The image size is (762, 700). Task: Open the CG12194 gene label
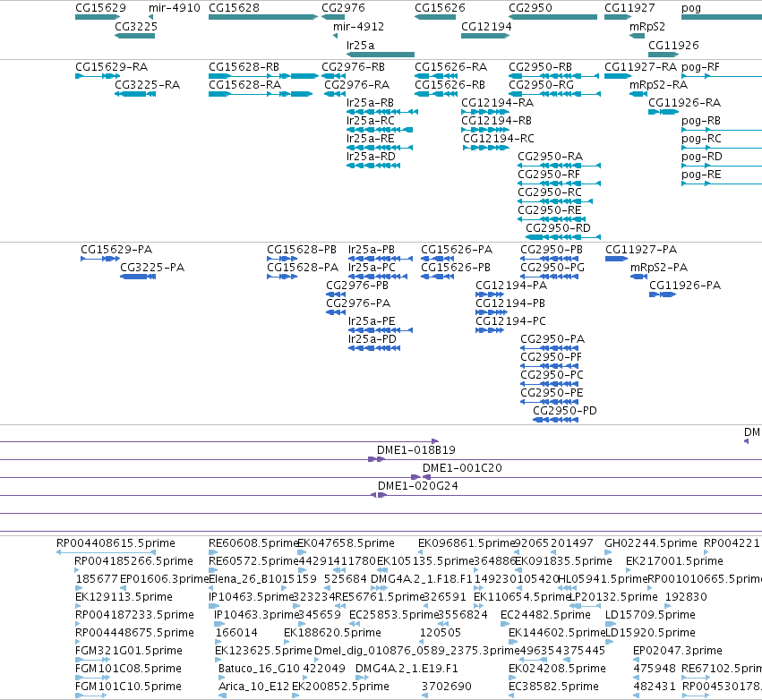point(486,26)
